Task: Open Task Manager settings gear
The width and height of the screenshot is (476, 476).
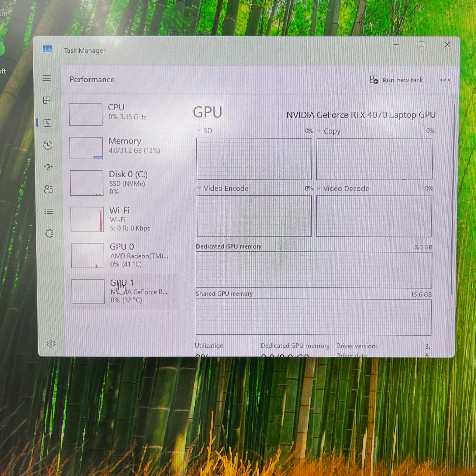Action: 51,344
